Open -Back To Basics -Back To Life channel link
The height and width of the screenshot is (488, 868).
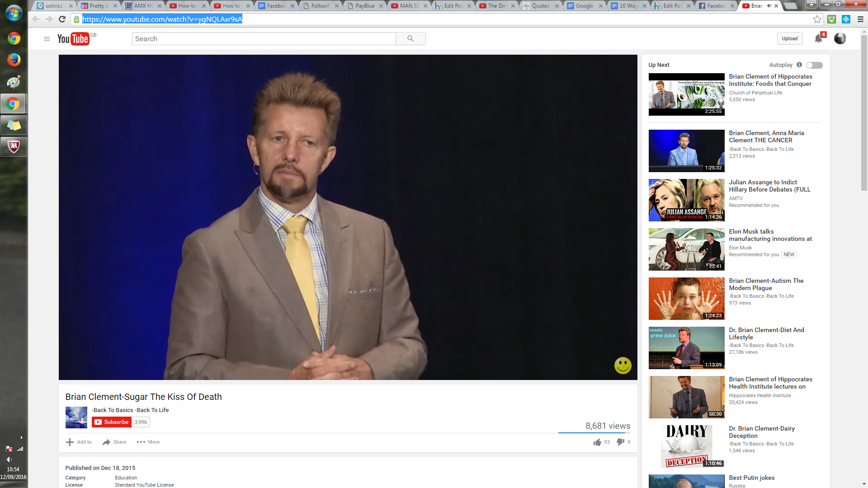[x=130, y=410]
